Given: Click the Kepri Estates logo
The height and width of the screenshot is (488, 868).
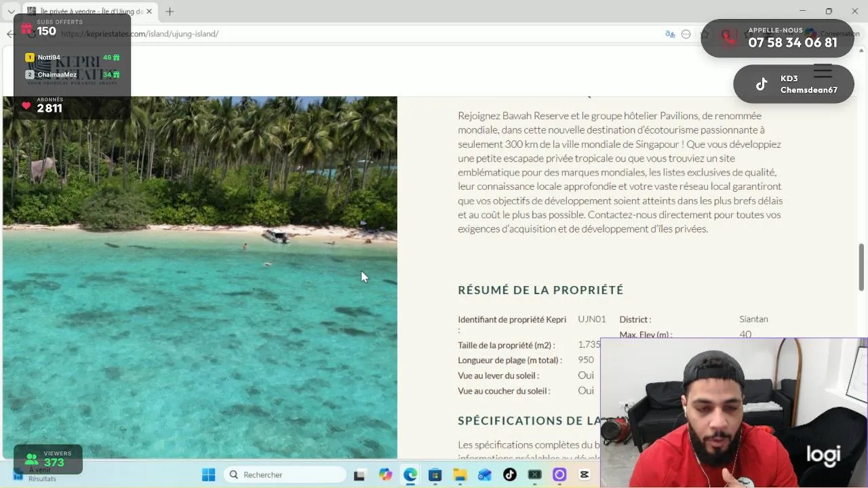Looking at the screenshot, I should (73, 71).
